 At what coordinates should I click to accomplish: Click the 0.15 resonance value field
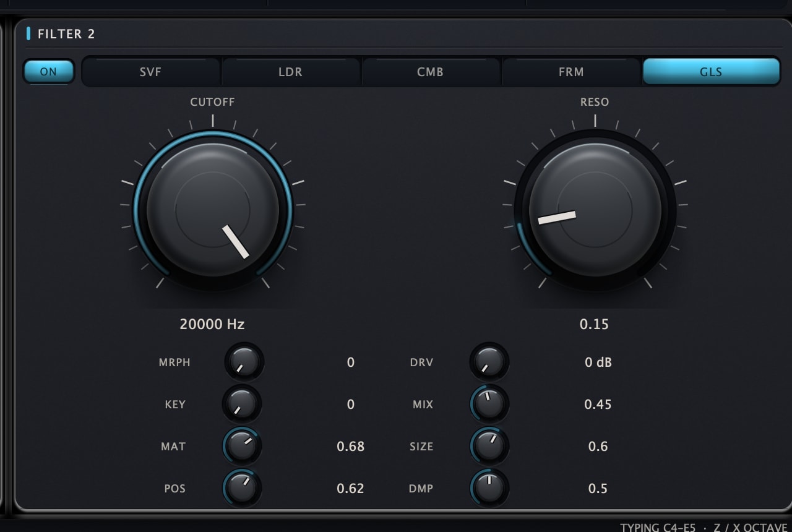[594, 324]
